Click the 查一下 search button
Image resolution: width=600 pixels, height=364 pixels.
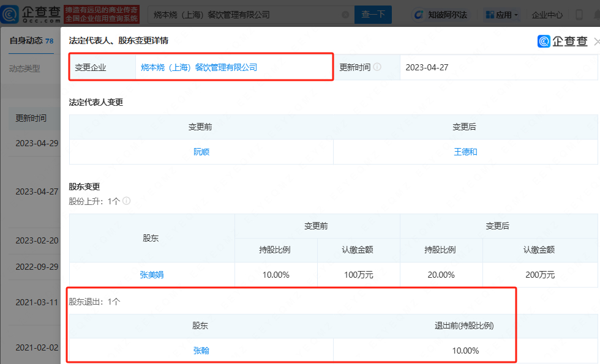click(373, 15)
